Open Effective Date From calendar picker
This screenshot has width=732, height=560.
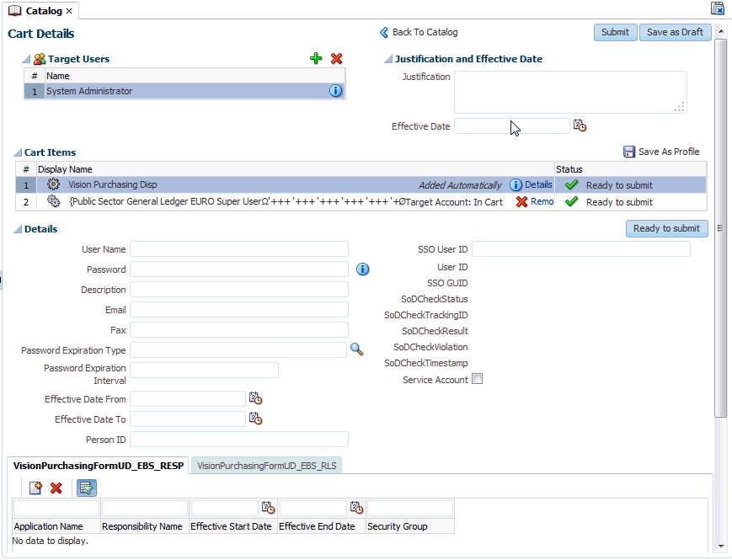point(255,398)
